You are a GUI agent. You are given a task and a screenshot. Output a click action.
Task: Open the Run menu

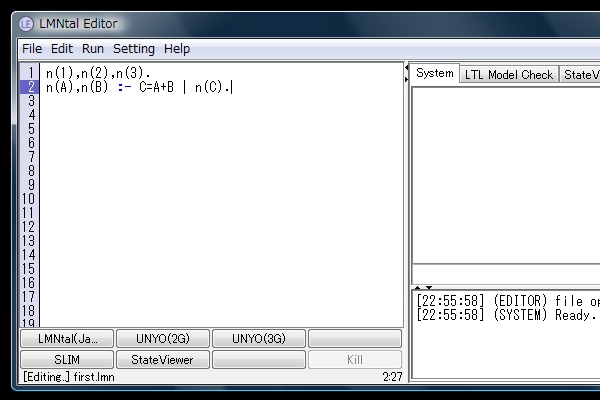pyautogui.click(x=93, y=48)
